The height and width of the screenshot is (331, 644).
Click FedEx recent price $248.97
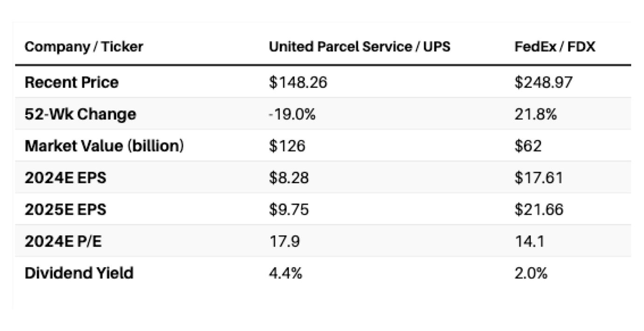coord(543,82)
